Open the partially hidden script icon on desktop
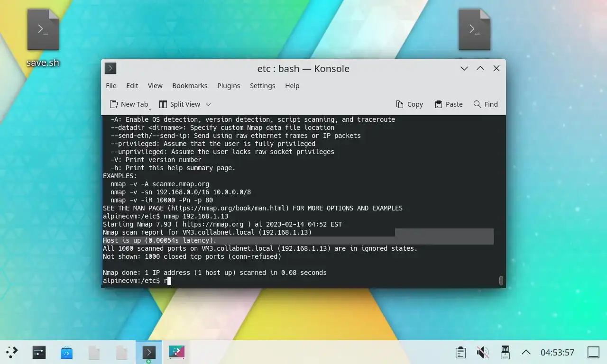The height and width of the screenshot is (364, 607). pyautogui.click(x=474, y=29)
